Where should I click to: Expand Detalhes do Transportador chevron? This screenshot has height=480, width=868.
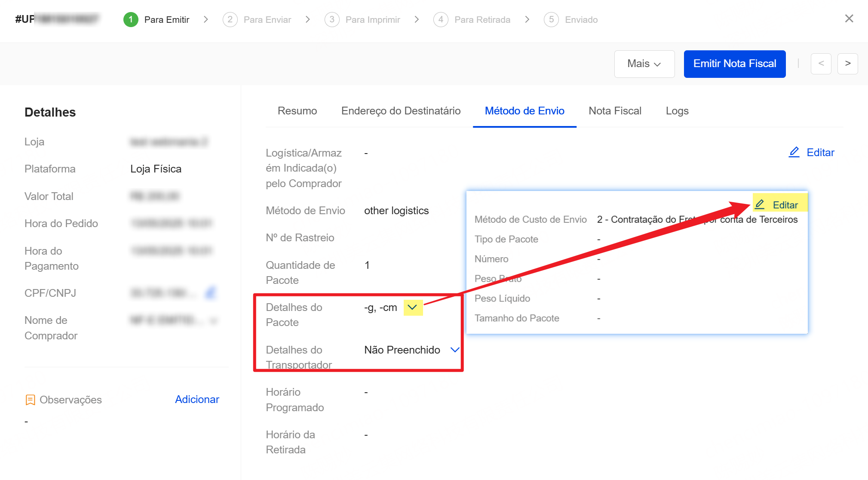click(x=455, y=350)
